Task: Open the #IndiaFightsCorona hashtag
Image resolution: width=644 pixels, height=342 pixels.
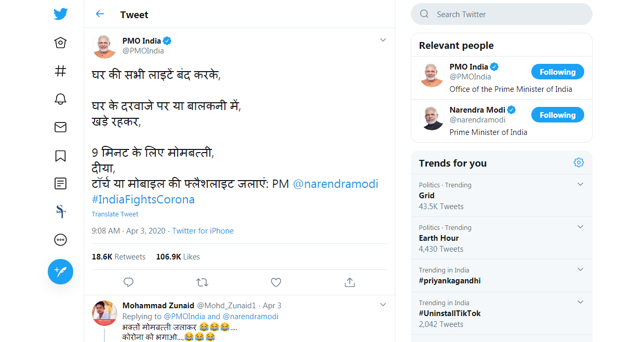Action: 144,199
